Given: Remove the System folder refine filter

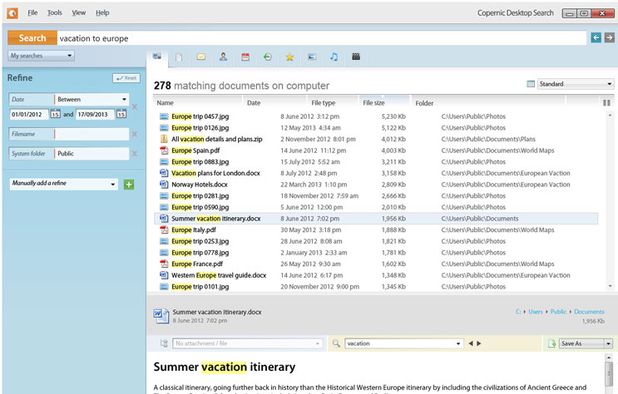Looking at the screenshot, I should [x=134, y=154].
